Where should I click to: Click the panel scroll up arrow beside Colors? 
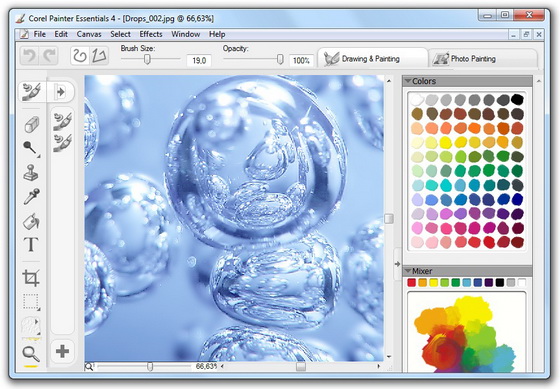click(538, 81)
